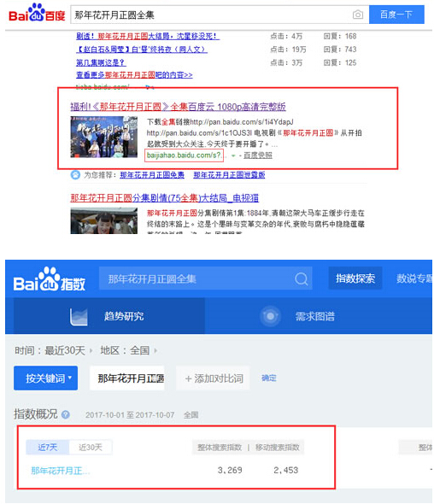Screen dimensions: 434x504
Task: Open result 那年花开月正圆分集剧情(75全集)大结局_电视猫
Action: [x=165, y=197]
